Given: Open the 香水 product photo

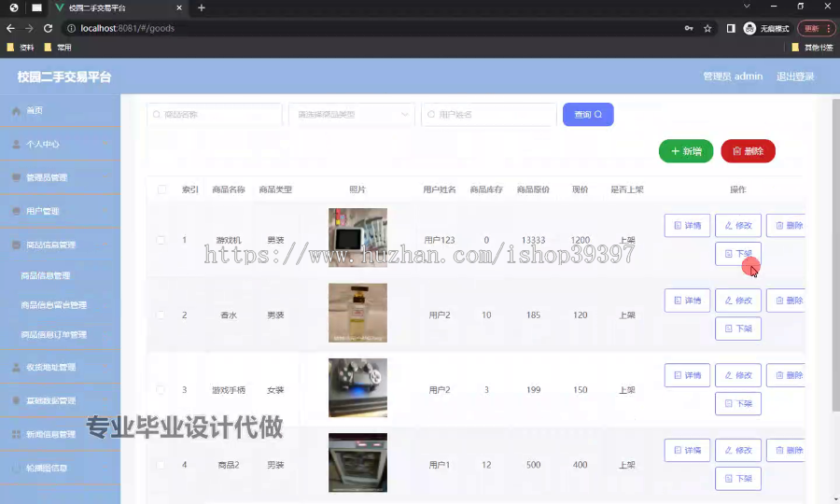Looking at the screenshot, I should pos(357,313).
